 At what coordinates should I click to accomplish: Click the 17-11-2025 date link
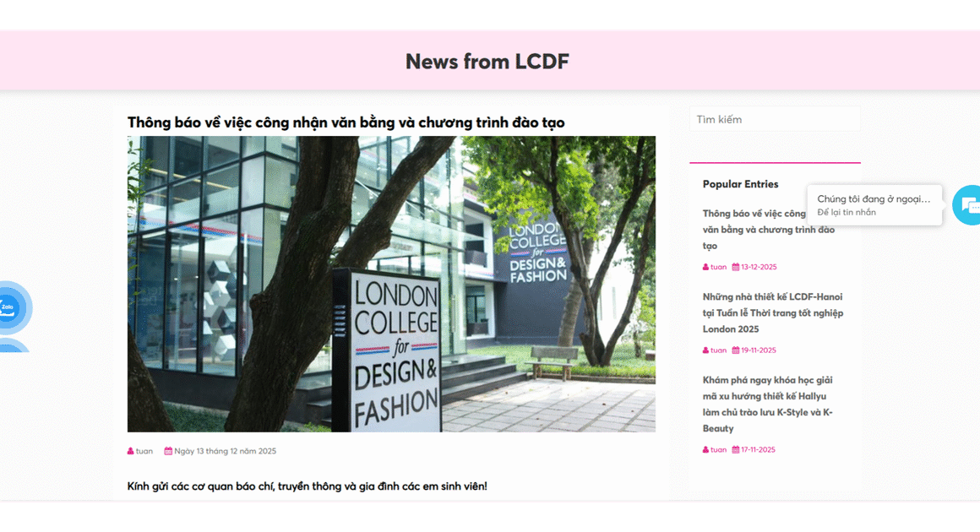tap(758, 449)
